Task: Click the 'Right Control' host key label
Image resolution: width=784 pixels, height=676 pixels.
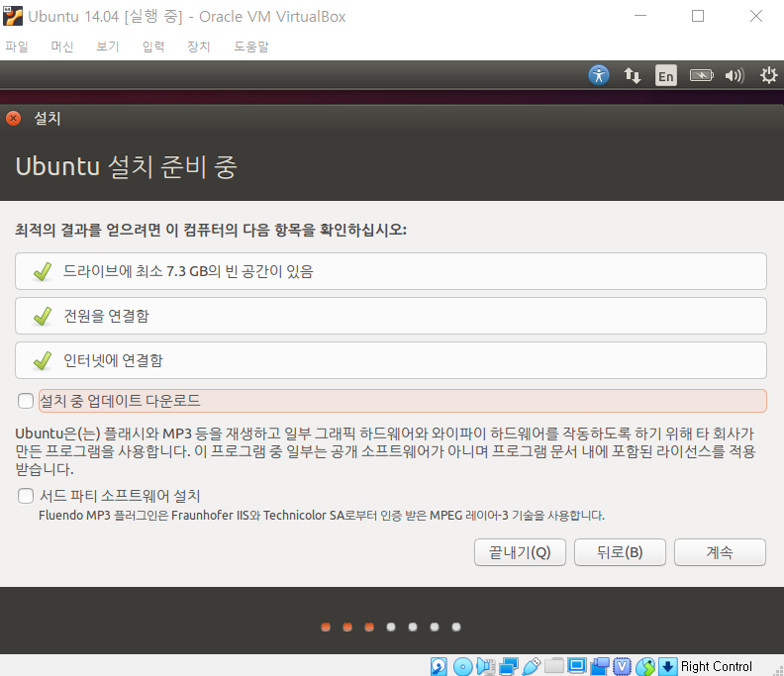Action: click(717, 666)
